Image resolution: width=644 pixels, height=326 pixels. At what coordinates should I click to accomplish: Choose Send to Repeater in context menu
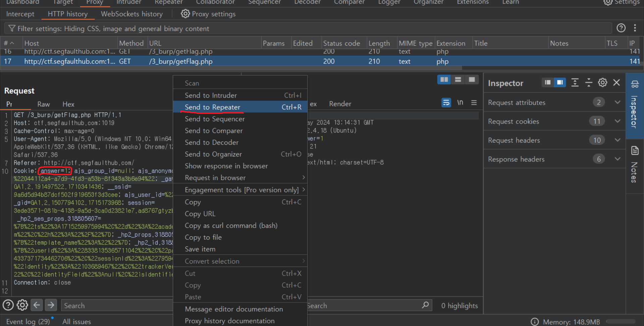240,107
